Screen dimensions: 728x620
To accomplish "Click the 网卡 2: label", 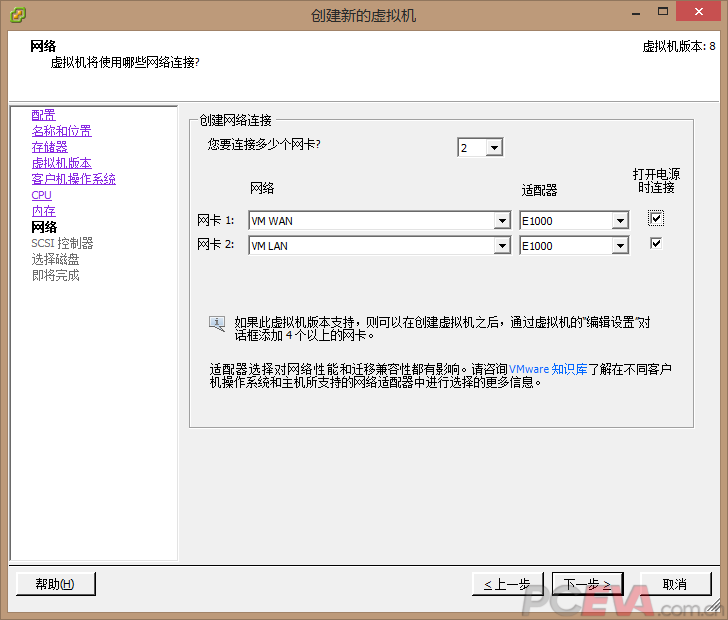I will (x=215, y=244).
